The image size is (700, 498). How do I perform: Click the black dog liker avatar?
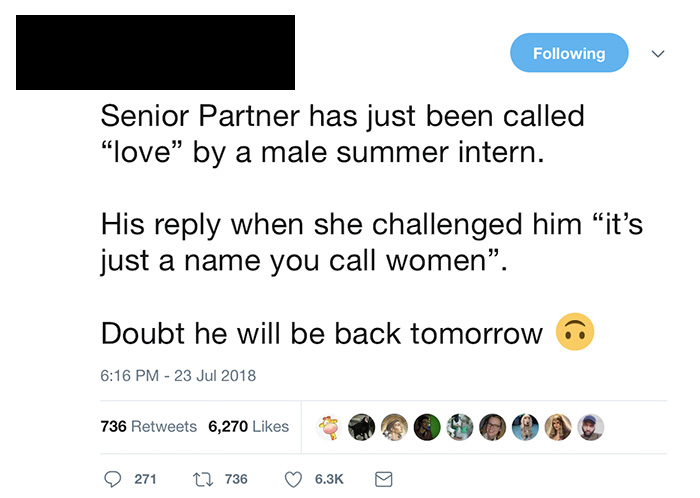click(362, 427)
